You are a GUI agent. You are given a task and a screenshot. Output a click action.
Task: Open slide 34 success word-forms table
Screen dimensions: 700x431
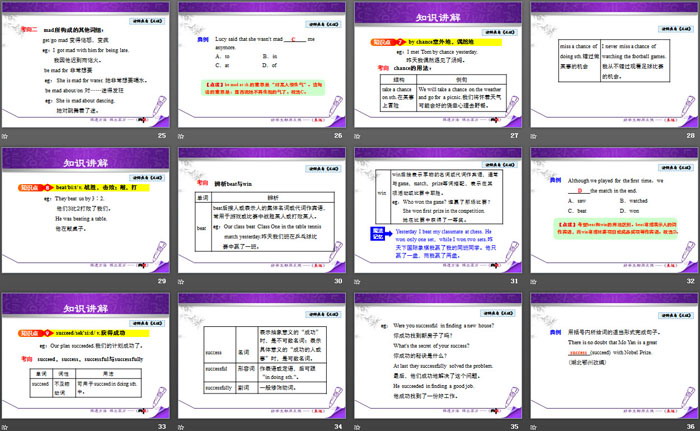tap(262, 354)
